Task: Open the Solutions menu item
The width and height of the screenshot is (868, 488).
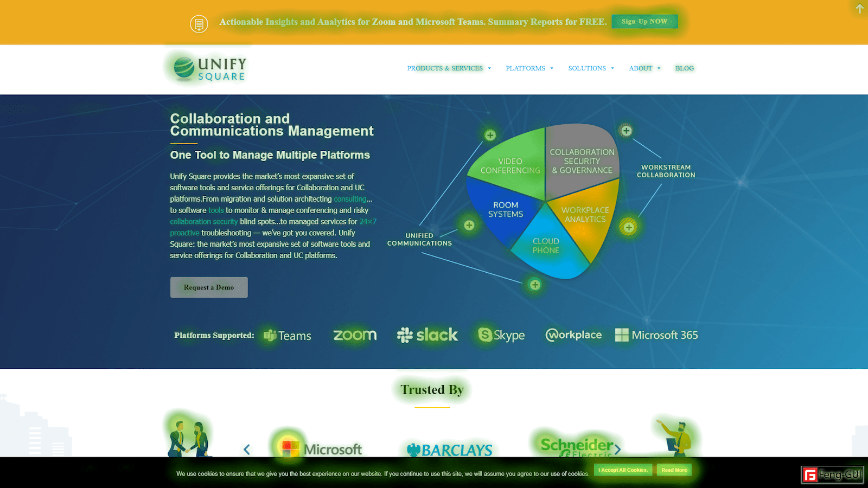Action: coord(587,68)
